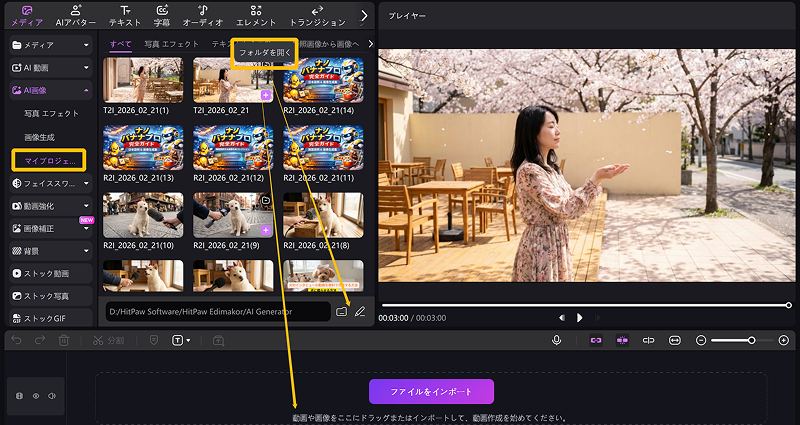The height and width of the screenshot is (425, 800).
Task: Expand the AI 動画 sidebar section
Action: click(51, 67)
